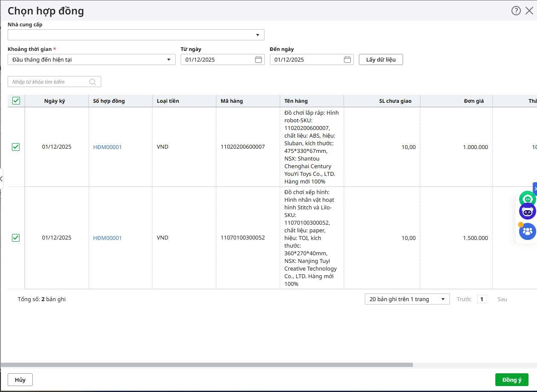This screenshot has width=537, height=392.
Task: Open the calendar picker for Đến ngày
Action: (347, 59)
